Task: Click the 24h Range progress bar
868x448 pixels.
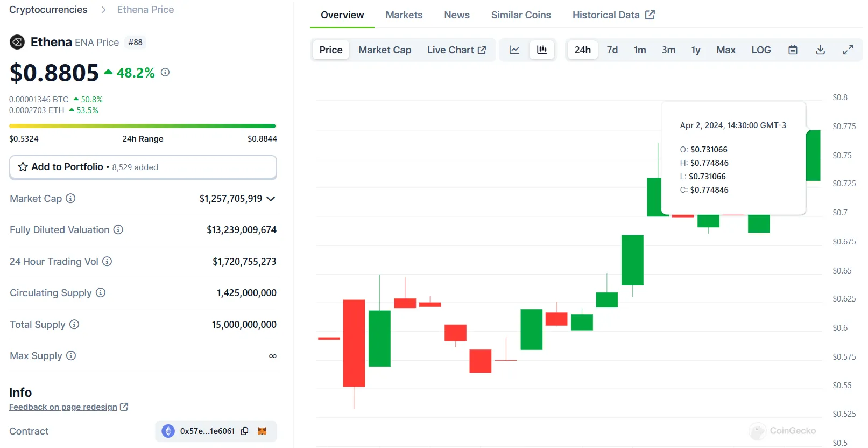Action: [x=143, y=126]
